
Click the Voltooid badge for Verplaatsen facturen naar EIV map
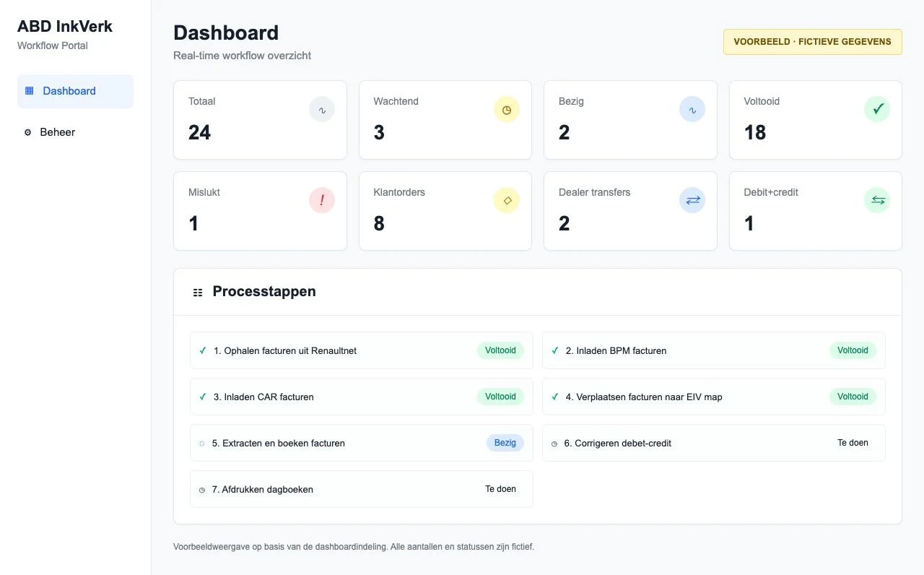point(853,397)
